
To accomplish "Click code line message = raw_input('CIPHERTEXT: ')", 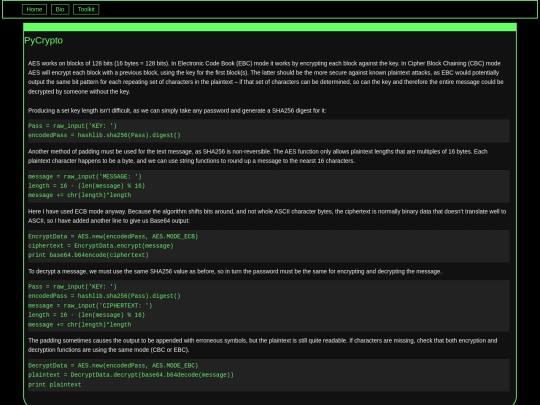I will coord(90,305).
